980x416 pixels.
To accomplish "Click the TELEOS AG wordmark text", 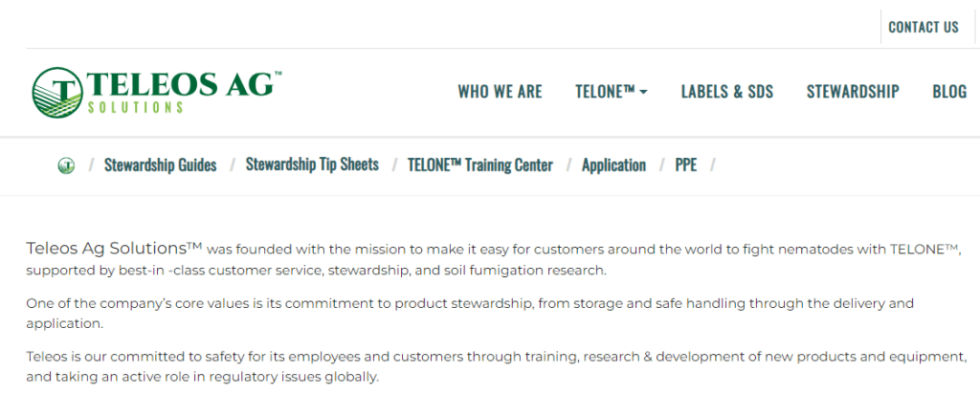I will pyautogui.click(x=182, y=85).
